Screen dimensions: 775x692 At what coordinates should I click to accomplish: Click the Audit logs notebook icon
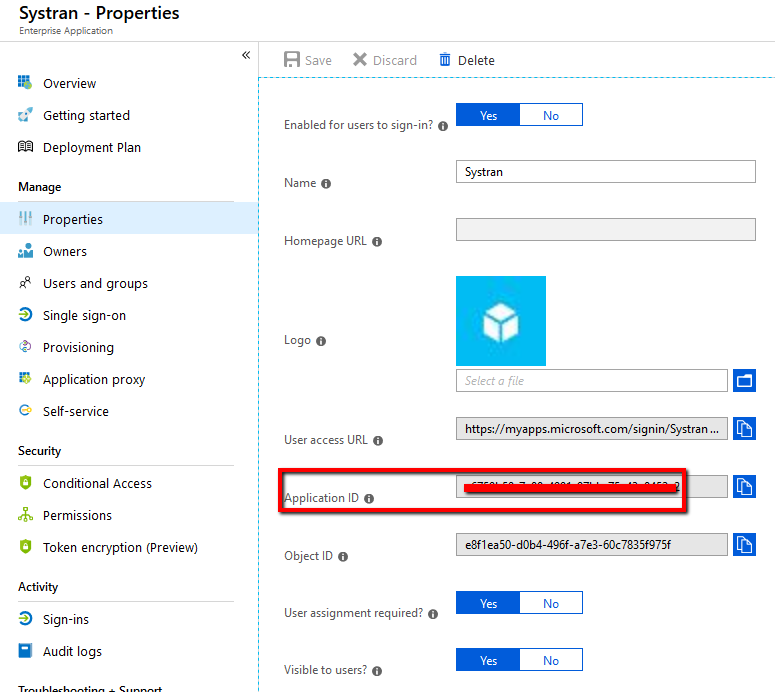25,650
